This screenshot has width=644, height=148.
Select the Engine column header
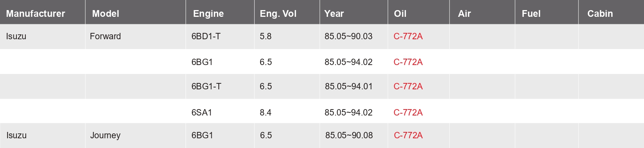click(208, 14)
